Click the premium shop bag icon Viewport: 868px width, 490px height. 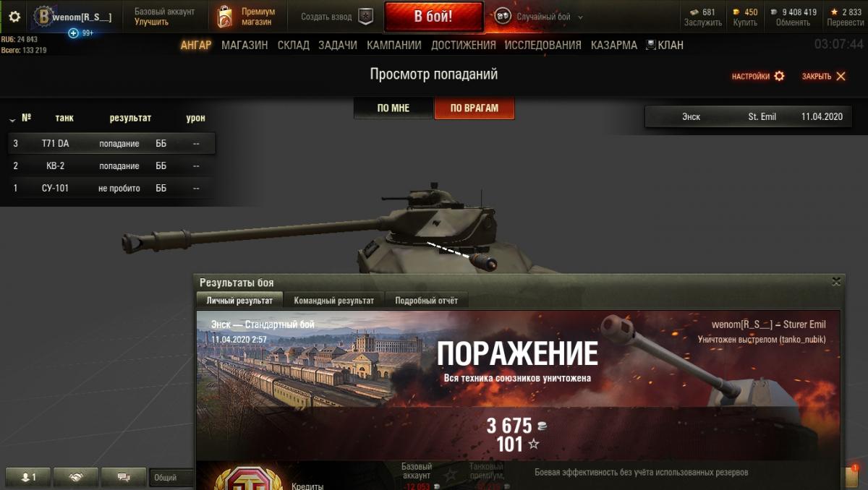225,17
